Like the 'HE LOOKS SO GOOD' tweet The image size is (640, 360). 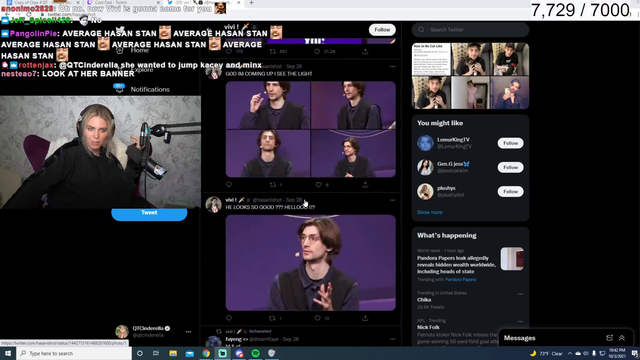pyautogui.click(x=318, y=318)
